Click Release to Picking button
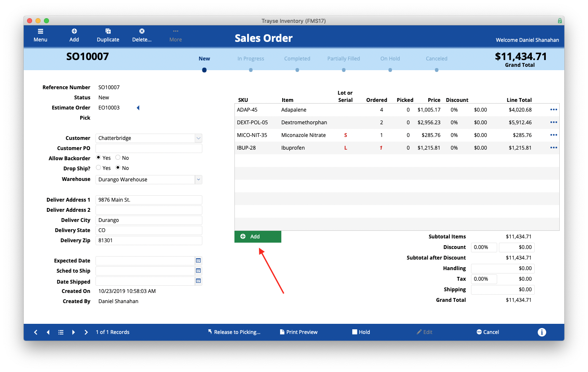Image resolution: width=588 pixels, height=372 pixels. point(234,332)
